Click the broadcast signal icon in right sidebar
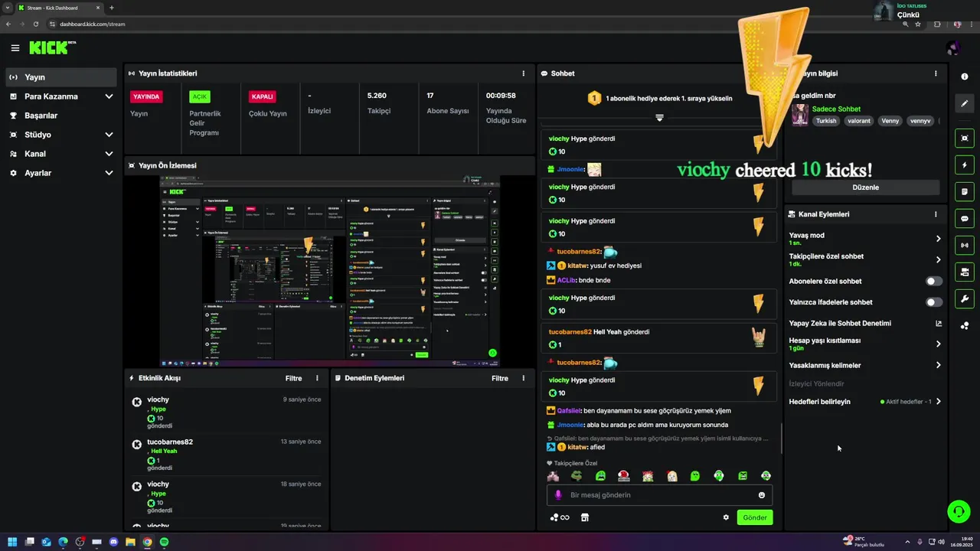980x551 pixels. pyautogui.click(x=964, y=245)
